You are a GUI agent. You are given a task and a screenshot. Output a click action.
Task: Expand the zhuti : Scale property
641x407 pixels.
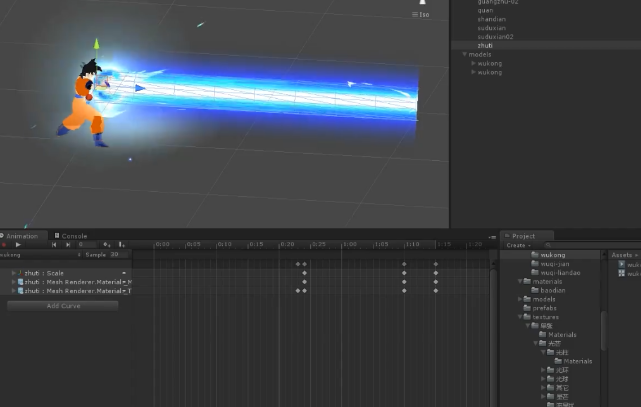point(13,273)
